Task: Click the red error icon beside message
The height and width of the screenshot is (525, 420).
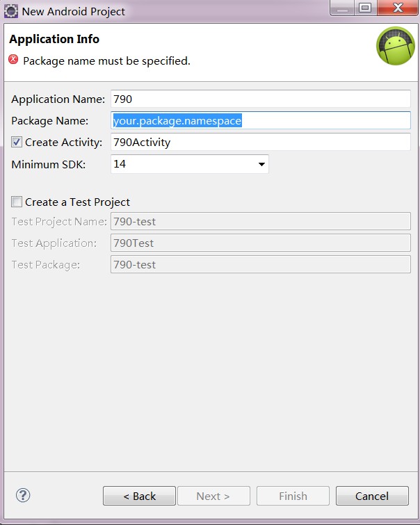Action: pyautogui.click(x=14, y=60)
